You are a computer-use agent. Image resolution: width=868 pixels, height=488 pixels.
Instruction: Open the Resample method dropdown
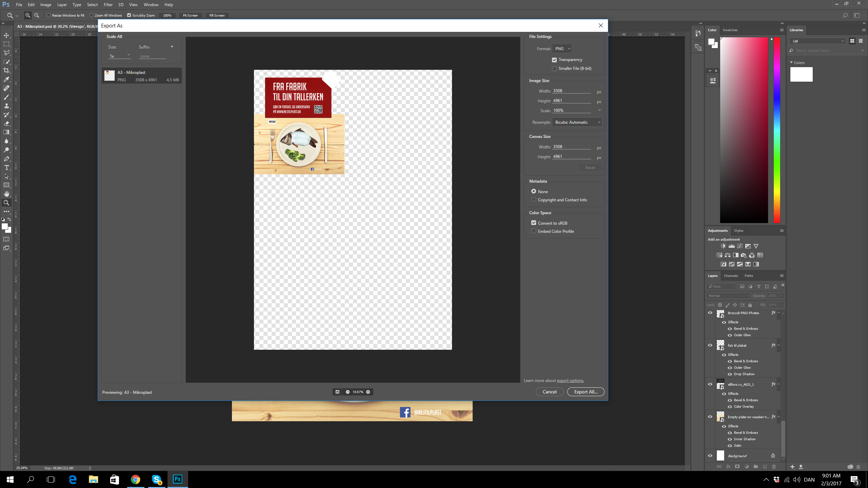[577, 122]
